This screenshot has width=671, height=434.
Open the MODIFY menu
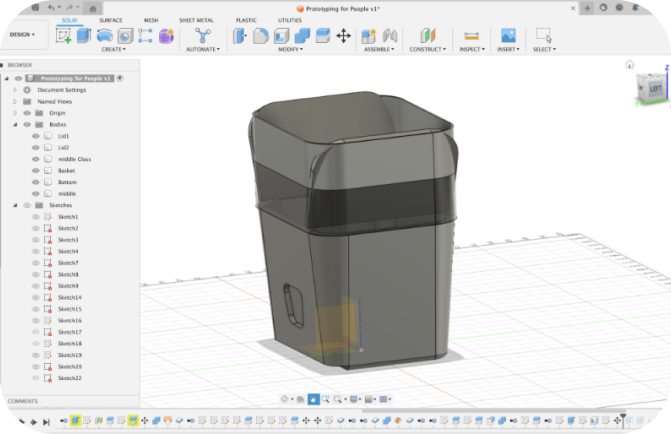coord(291,48)
